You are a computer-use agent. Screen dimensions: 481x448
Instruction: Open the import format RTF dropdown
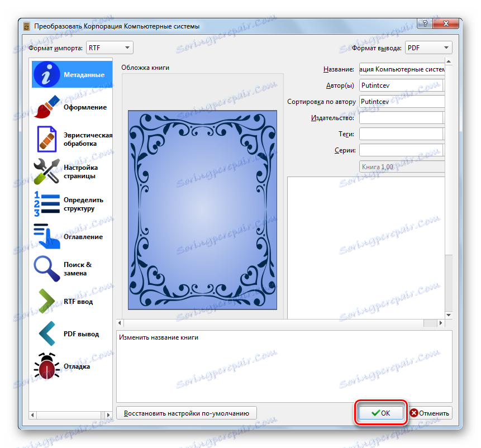click(109, 48)
